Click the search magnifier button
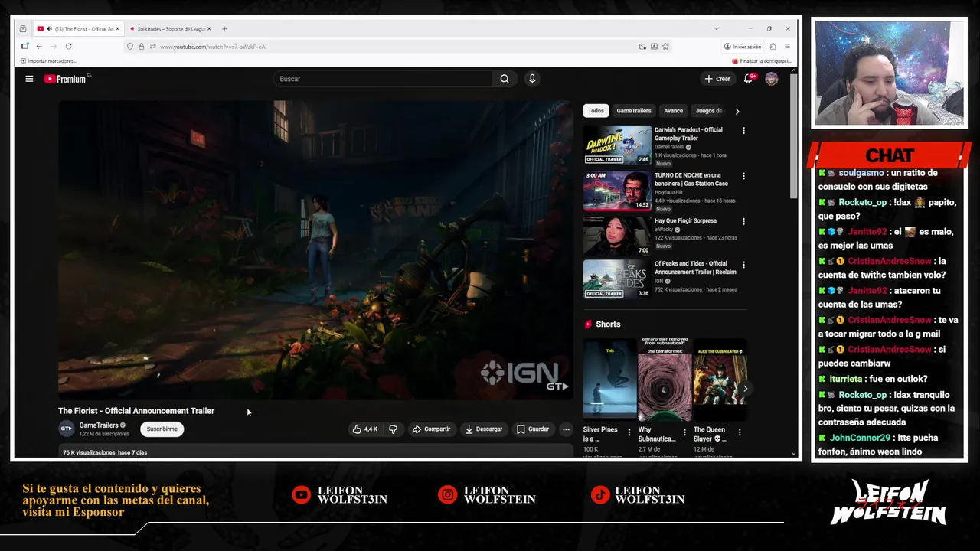This screenshot has width=980, height=551. click(505, 79)
